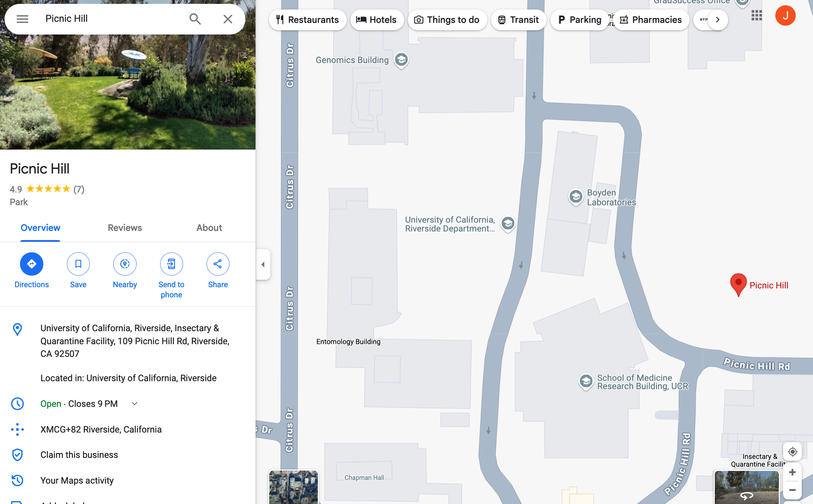Toggle satellite layer thumbnail
Image resolution: width=813 pixels, height=504 pixels.
pyautogui.click(x=293, y=487)
